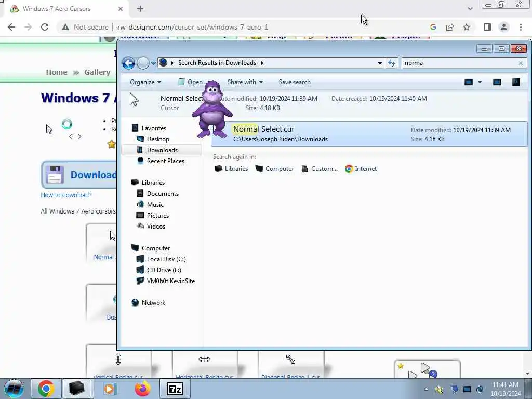The width and height of the screenshot is (532, 399).
Task: Click Gallery breadcrumb on webpage
Action: click(x=97, y=72)
